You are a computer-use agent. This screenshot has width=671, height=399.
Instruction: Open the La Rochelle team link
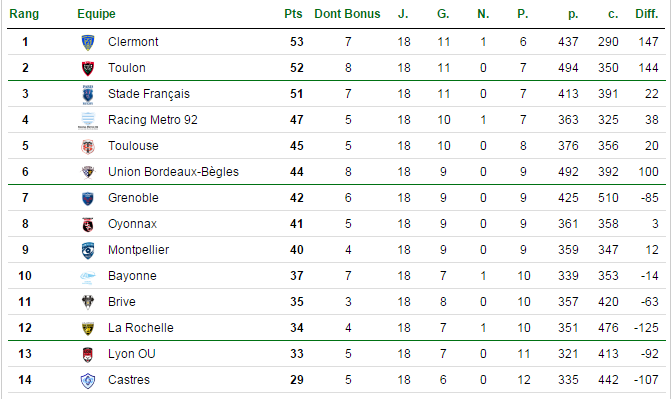click(141, 328)
